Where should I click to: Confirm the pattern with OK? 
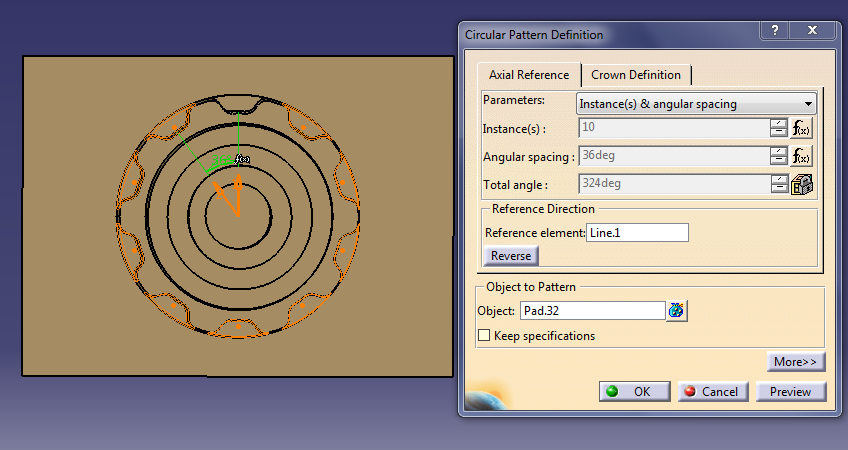click(634, 392)
